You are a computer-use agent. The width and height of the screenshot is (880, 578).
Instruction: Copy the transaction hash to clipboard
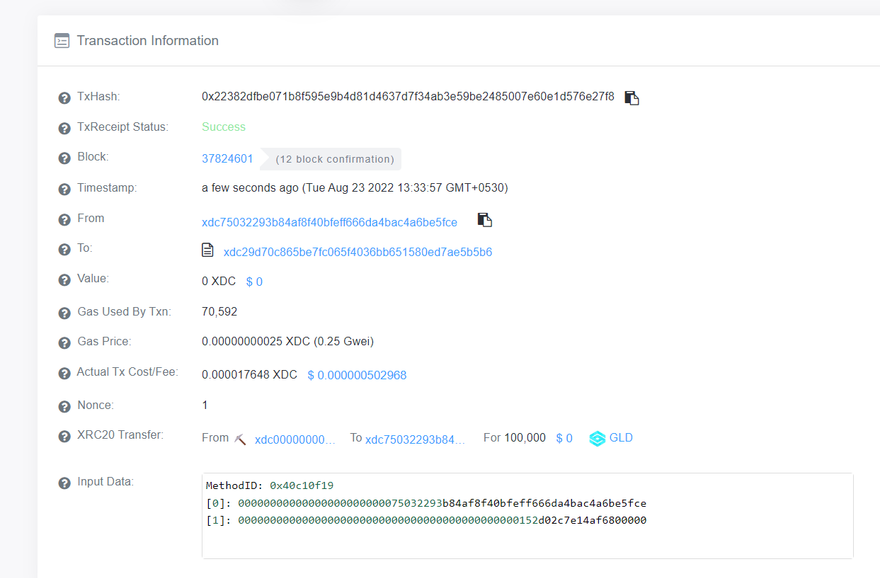point(631,98)
